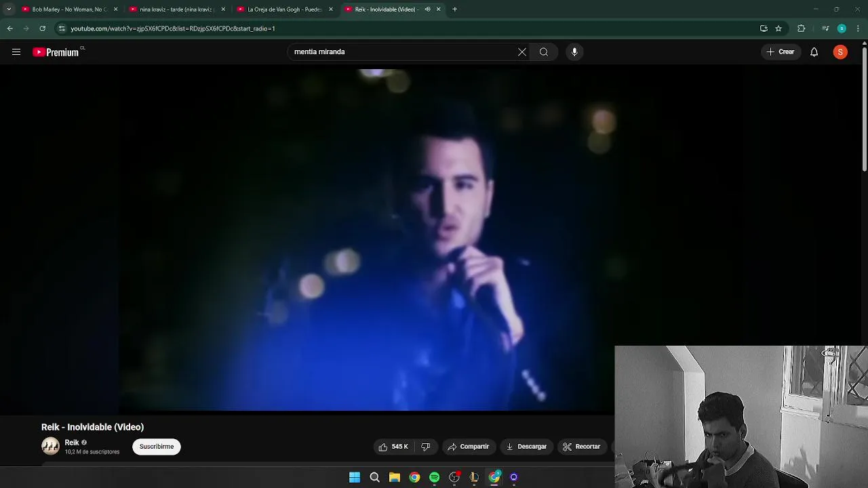Click the Crear button
This screenshot has height=488, width=868.
pos(780,52)
